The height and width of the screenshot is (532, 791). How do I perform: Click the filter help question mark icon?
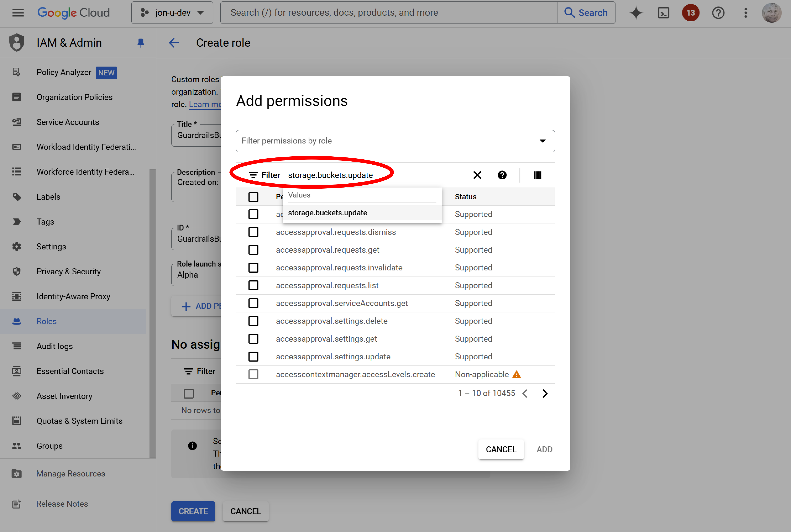click(x=502, y=175)
